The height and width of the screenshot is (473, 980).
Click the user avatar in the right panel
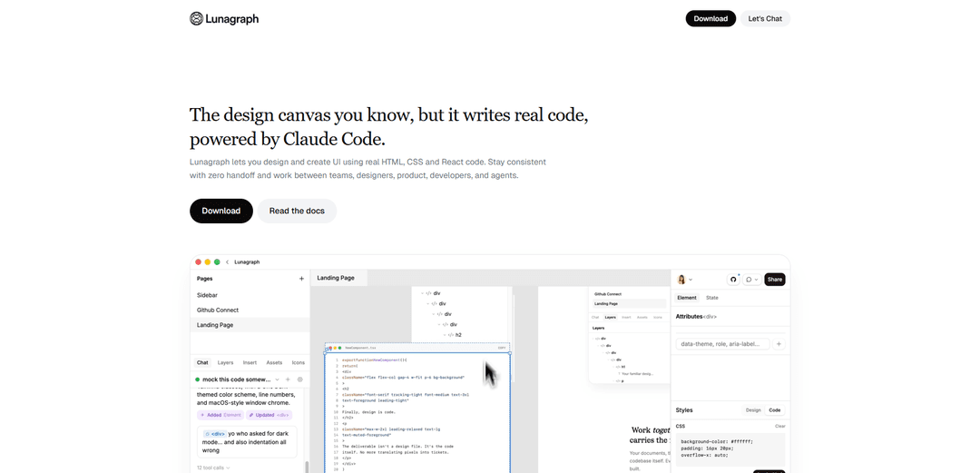click(x=681, y=280)
